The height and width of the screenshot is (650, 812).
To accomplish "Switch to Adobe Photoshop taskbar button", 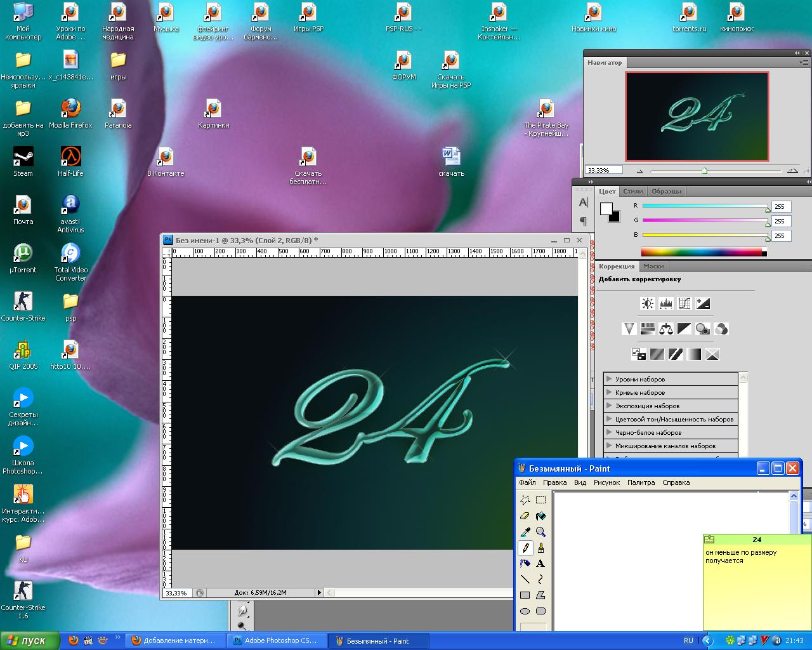I will pyautogui.click(x=278, y=640).
